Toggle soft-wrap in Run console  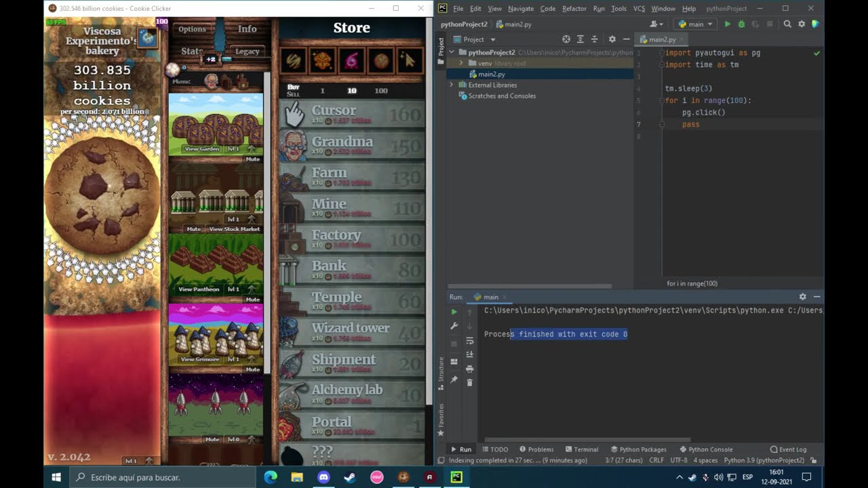tap(469, 341)
